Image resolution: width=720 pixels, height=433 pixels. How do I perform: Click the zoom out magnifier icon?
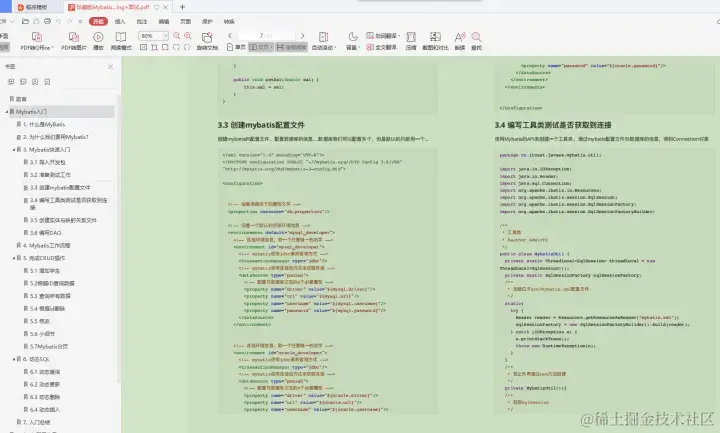point(176,35)
